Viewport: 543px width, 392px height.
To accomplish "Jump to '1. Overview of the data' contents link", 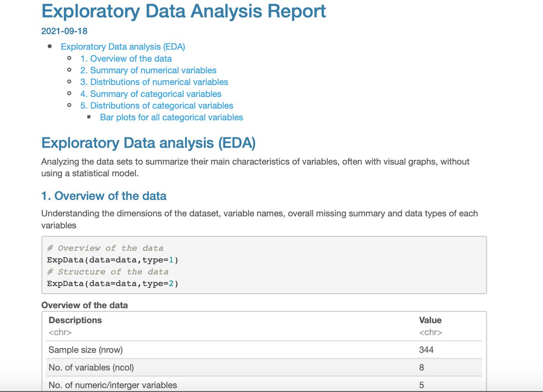I will pos(126,58).
